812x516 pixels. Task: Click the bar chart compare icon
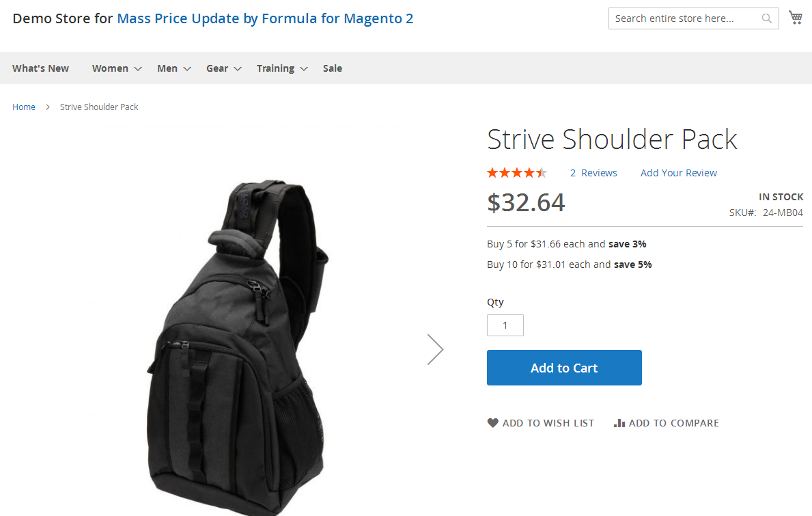click(619, 423)
